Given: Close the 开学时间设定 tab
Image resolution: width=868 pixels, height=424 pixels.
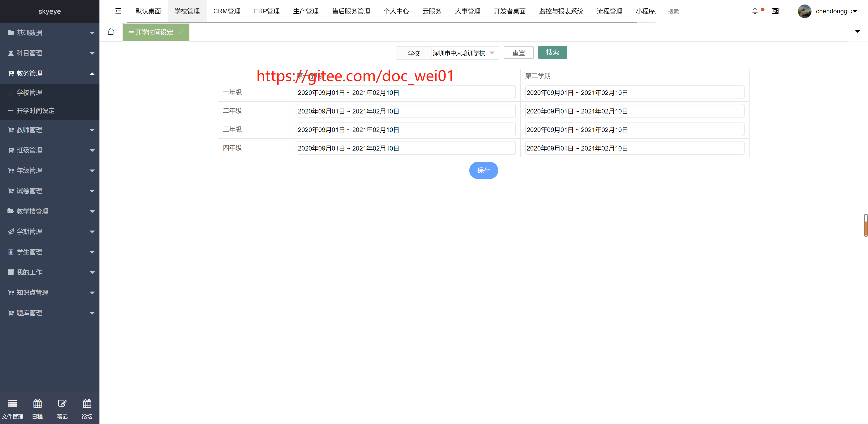Looking at the screenshot, I should pos(181,32).
